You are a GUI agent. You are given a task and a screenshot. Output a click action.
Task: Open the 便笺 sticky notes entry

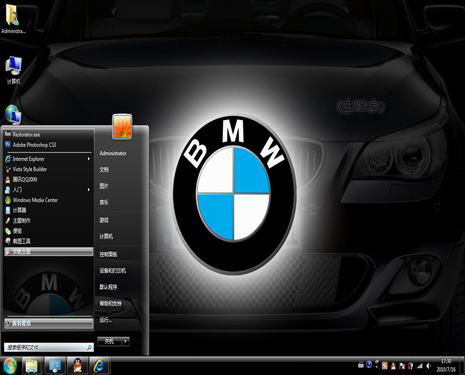tap(48, 231)
